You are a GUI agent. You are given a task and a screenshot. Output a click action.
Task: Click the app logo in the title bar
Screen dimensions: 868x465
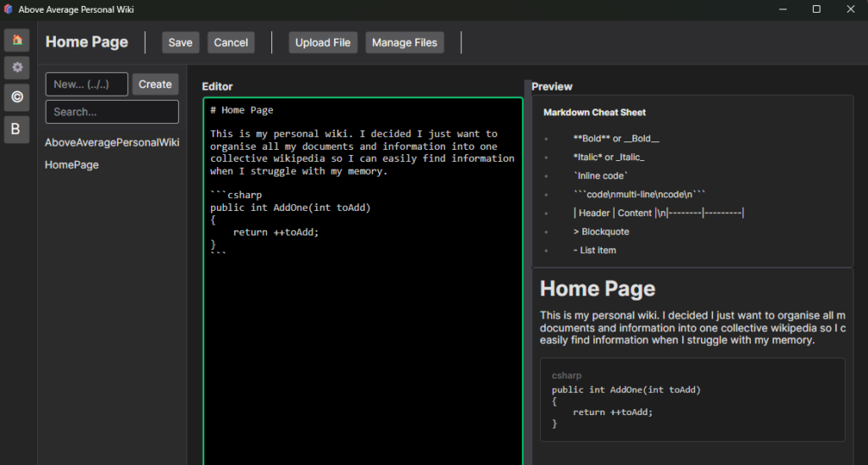point(8,9)
